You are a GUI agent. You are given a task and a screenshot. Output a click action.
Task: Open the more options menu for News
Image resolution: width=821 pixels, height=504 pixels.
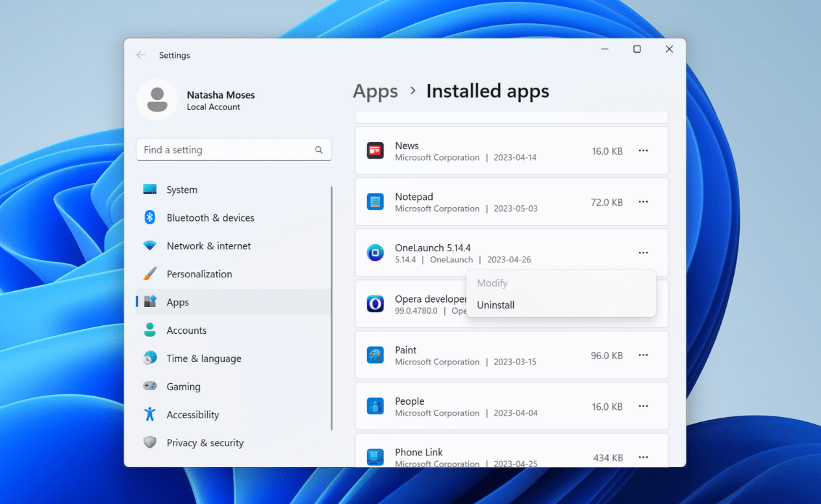(643, 151)
